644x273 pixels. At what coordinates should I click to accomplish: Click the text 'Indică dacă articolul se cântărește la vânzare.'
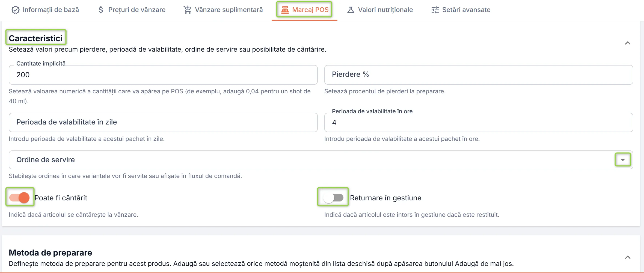[73, 215]
